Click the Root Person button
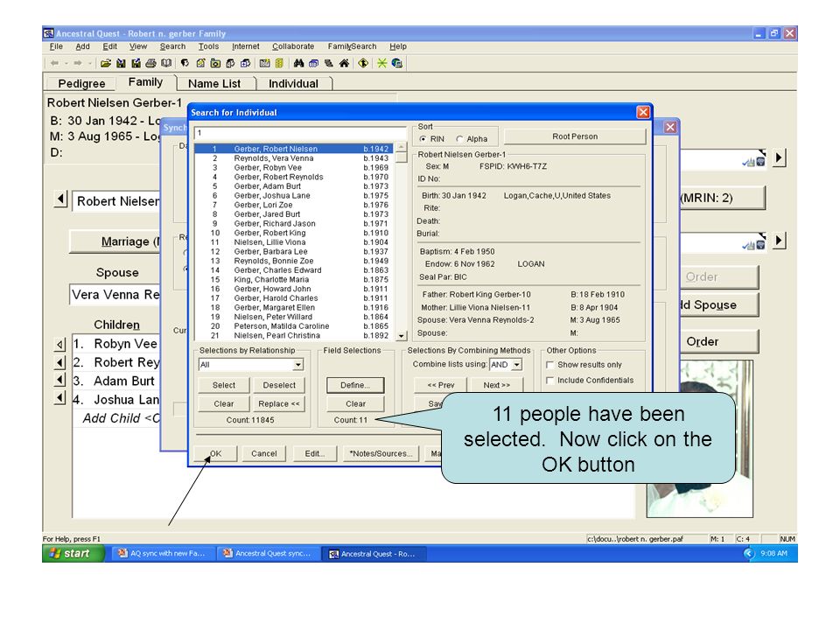This screenshot has width=840, height=630. (575, 136)
